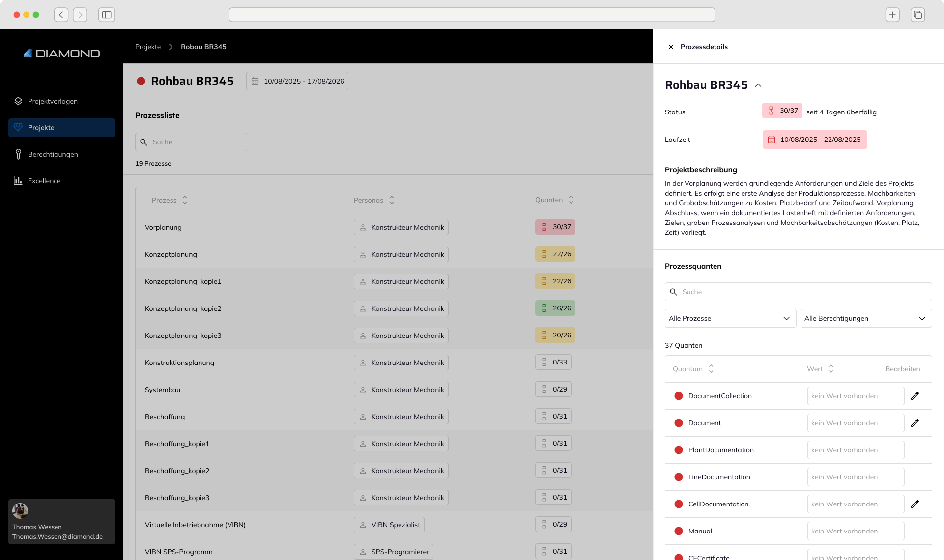Click the edit pencil next to CellDocumentation
This screenshot has height=560, width=944.
point(915,504)
